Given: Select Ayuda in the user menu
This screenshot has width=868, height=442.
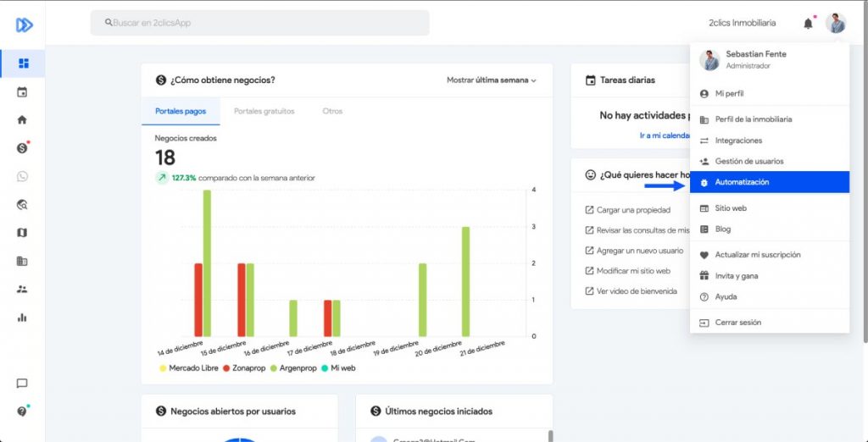Looking at the screenshot, I should coord(770,297).
